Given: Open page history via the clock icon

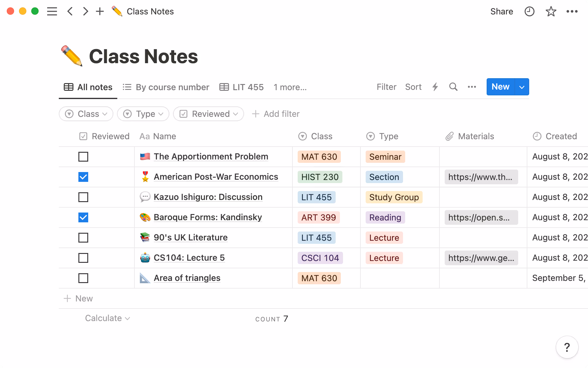Looking at the screenshot, I should click(x=529, y=11).
